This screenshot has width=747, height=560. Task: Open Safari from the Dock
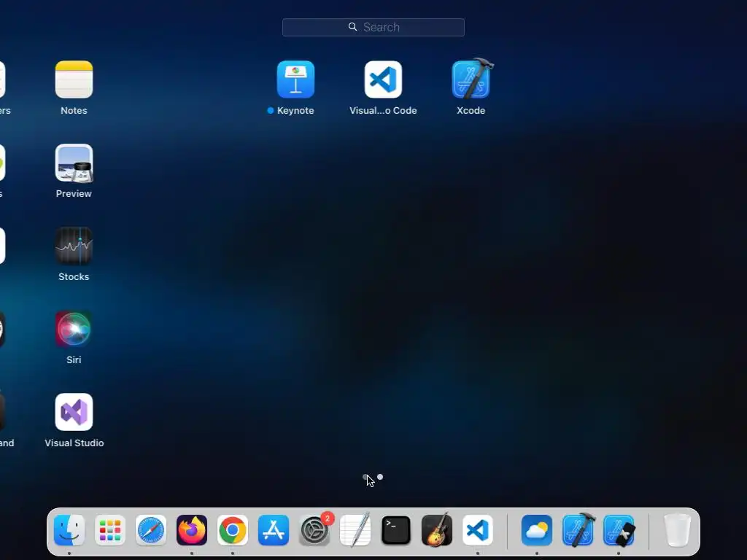(x=151, y=530)
